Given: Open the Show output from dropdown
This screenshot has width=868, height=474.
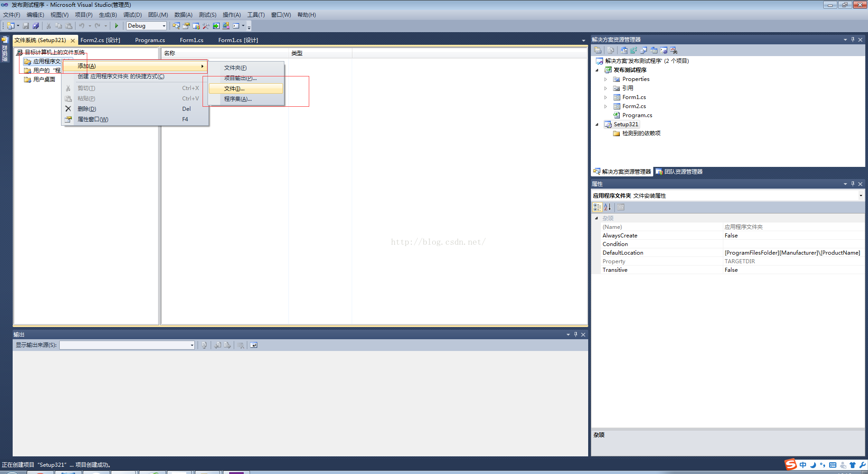Looking at the screenshot, I should tap(192, 345).
